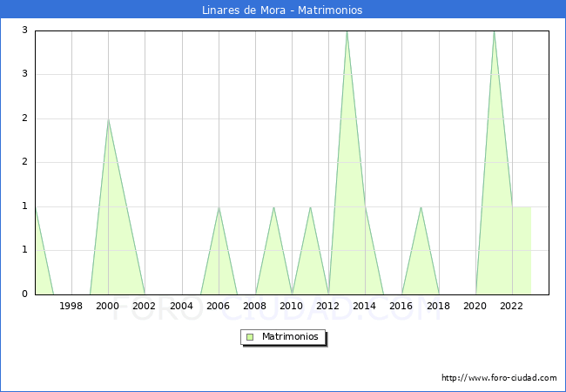
Task: Open the foro-ciudad.com URL link
Action: coord(499,378)
